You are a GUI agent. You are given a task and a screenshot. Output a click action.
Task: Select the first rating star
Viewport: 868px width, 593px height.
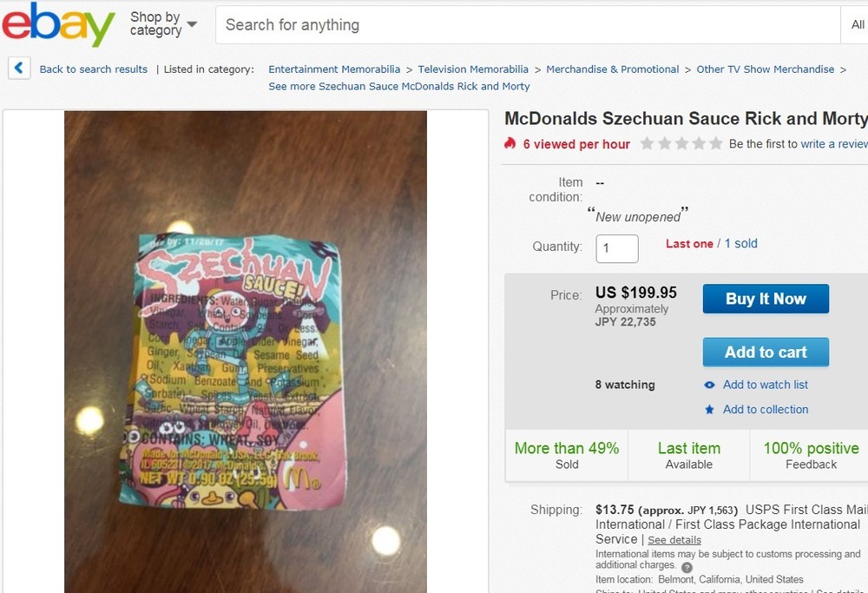648,144
